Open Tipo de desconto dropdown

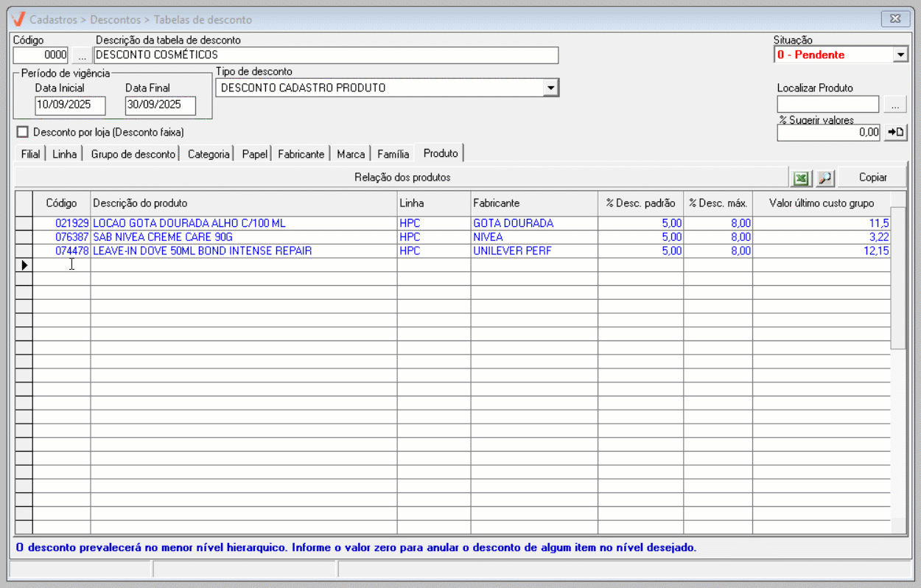click(550, 88)
